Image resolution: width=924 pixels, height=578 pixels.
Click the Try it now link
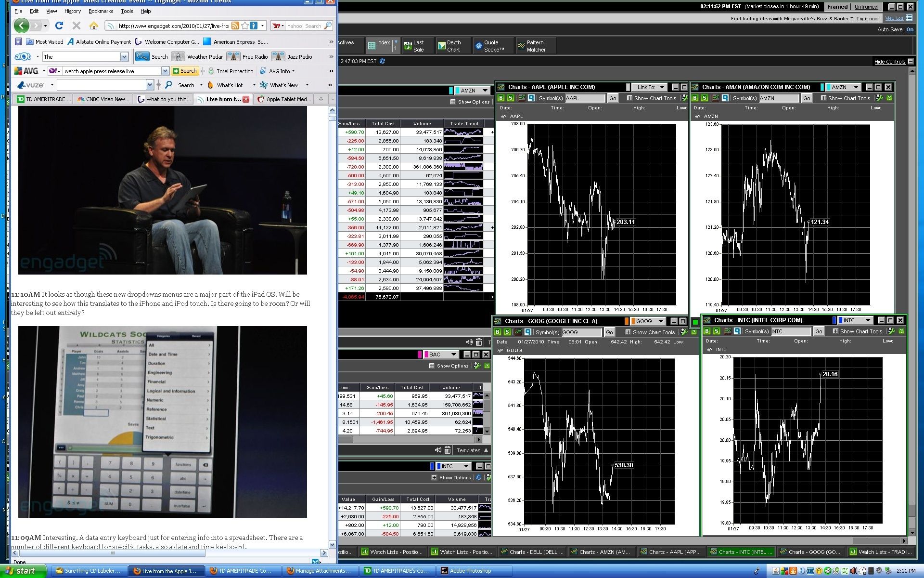pos(868,19)
